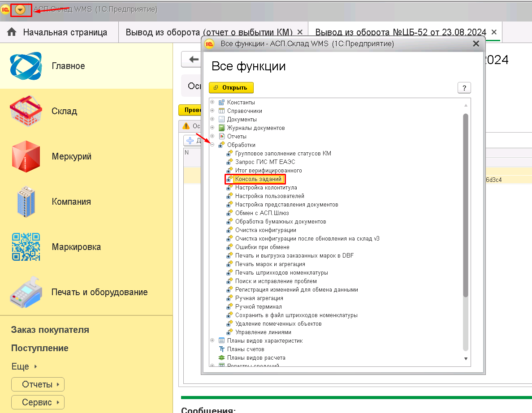Image resolution: width=532 pixels, height=413 pixels.
Task: Click the home icon on Начальная страница tab
Action: click(x=12, y=32)
